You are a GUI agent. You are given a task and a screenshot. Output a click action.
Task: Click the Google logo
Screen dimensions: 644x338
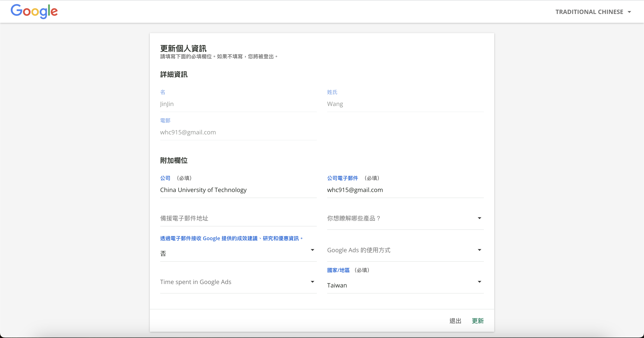(34, 11)
